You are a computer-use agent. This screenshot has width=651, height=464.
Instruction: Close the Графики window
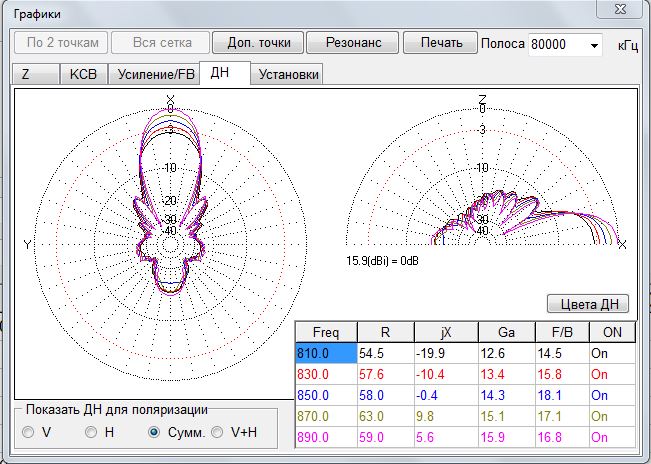pos(619,10)
